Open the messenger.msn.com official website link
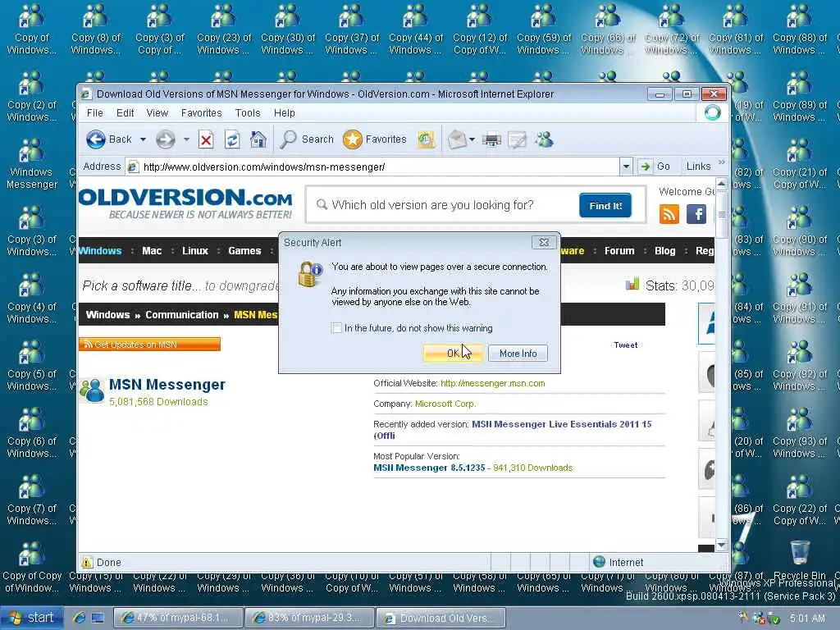The height and width of the screenshot is (630, 840). (x=492, y=384)
